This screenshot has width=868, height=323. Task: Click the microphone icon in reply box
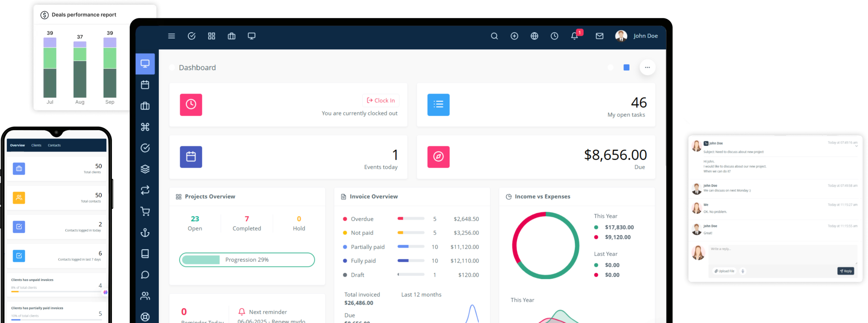pos(743,271)
